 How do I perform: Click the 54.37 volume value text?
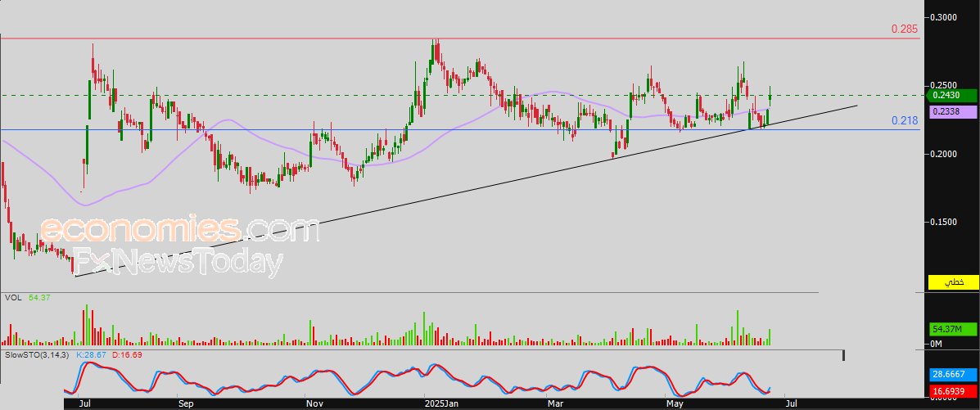pos(39,298)
